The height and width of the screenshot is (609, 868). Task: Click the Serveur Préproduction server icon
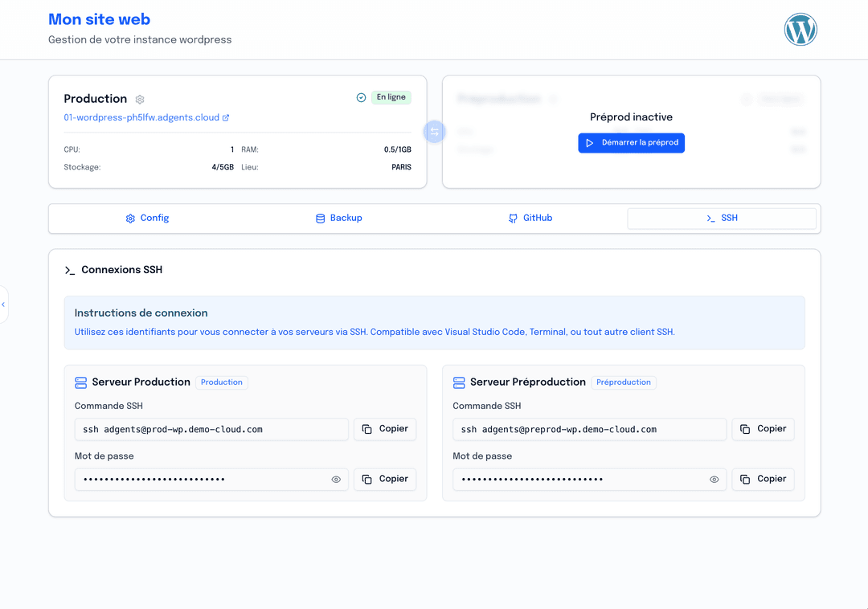(459, 382)
